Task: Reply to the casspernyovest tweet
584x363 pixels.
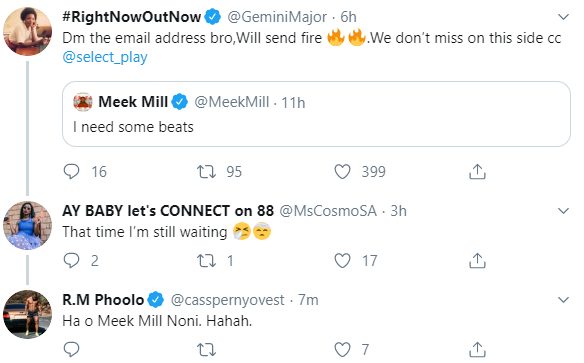Action: click(x=71, y=350)
